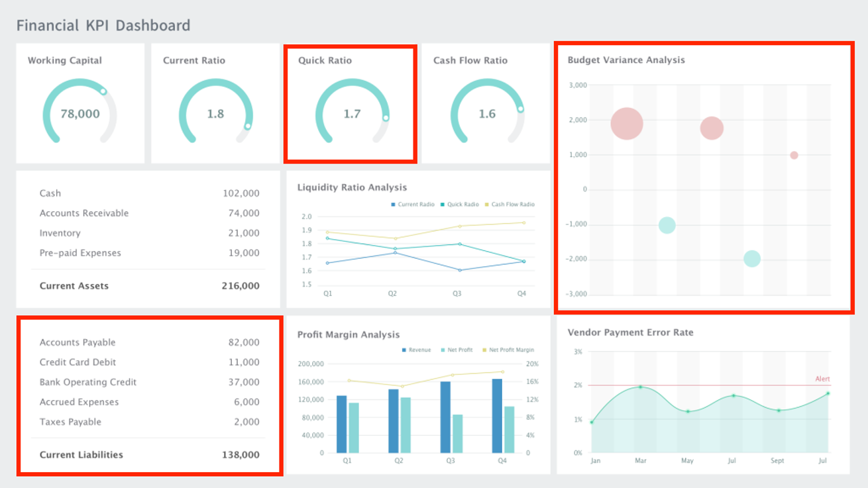Image resolution: width=868 pixels, height=488 pixels.
Task: Click the largest red bubble in Budget Variance
Action: 627,123
